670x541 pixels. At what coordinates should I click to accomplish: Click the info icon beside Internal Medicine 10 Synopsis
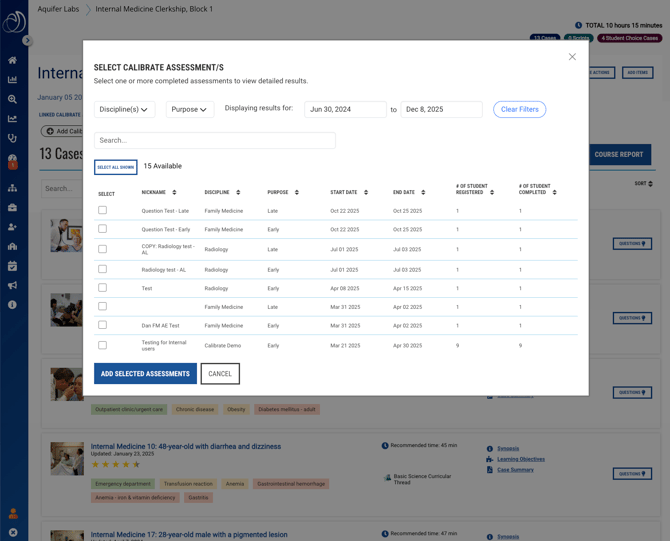click(490, 449)
